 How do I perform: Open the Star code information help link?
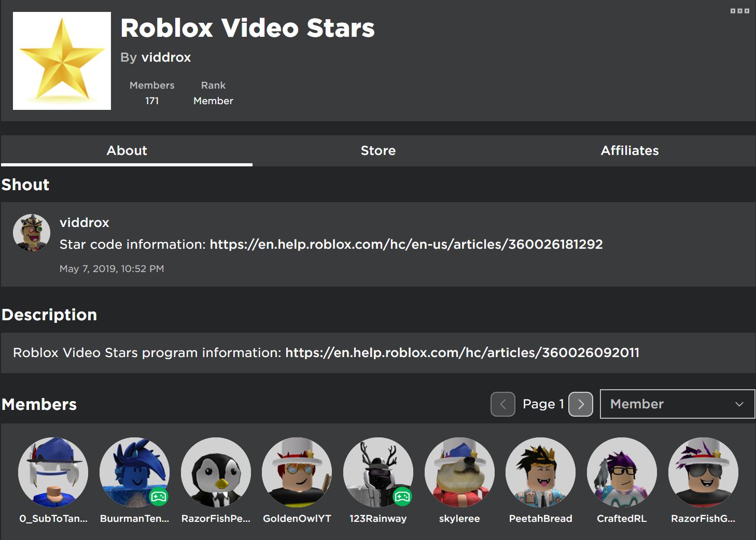click(406, 244)
